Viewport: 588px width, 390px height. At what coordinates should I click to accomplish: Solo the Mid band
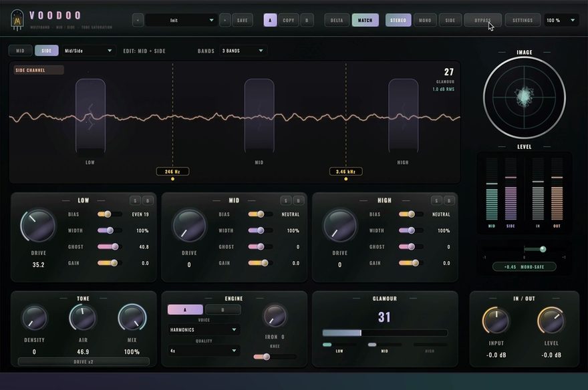click(x=286, y=201)
